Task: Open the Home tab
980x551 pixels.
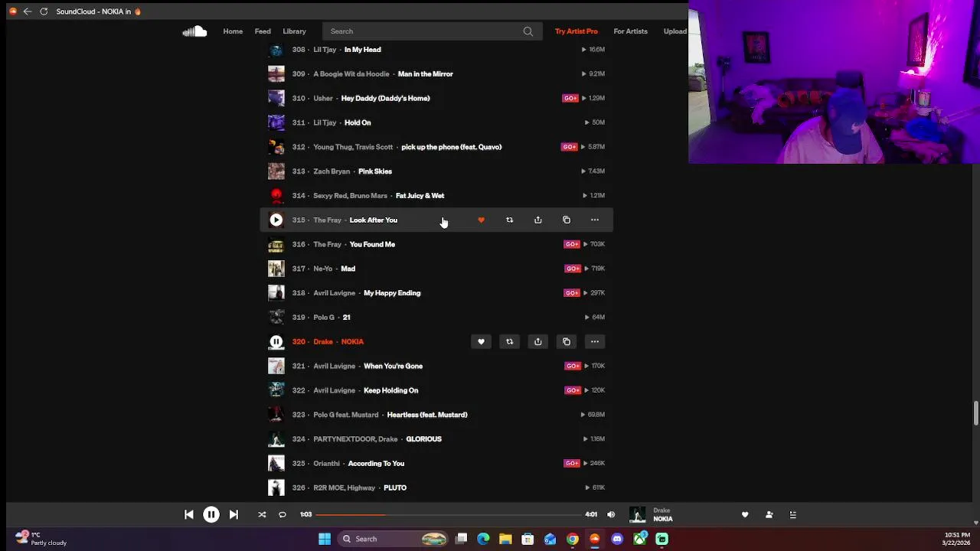Action: pos(233,31)
